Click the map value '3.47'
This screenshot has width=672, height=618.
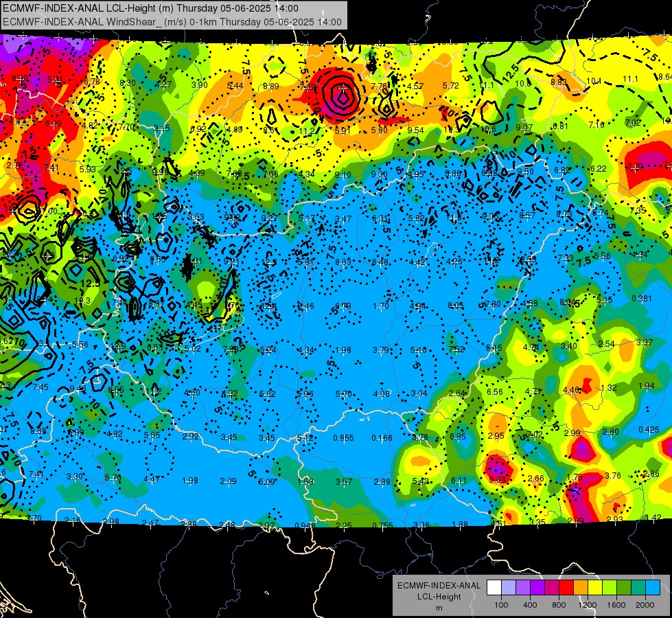(343, 219)
